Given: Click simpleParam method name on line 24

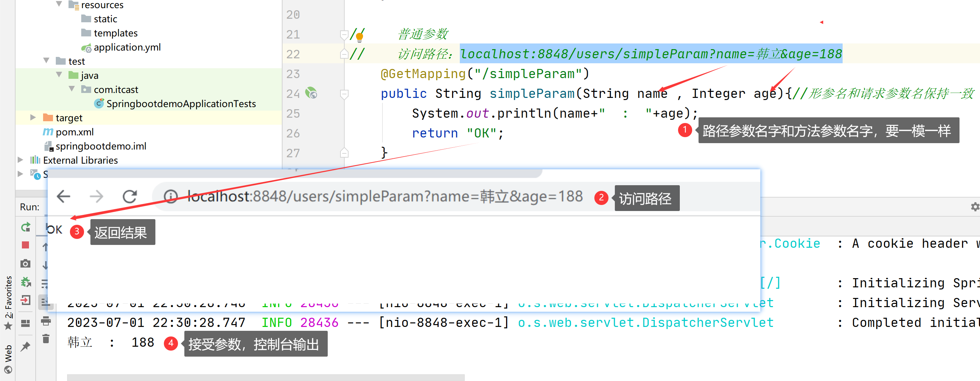Looking at the screenshot, I should point(531,94).
